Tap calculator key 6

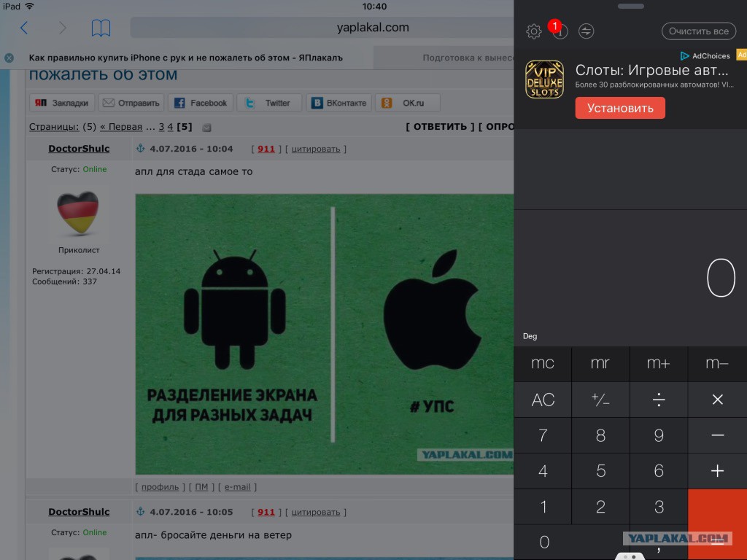coord(659,472)
